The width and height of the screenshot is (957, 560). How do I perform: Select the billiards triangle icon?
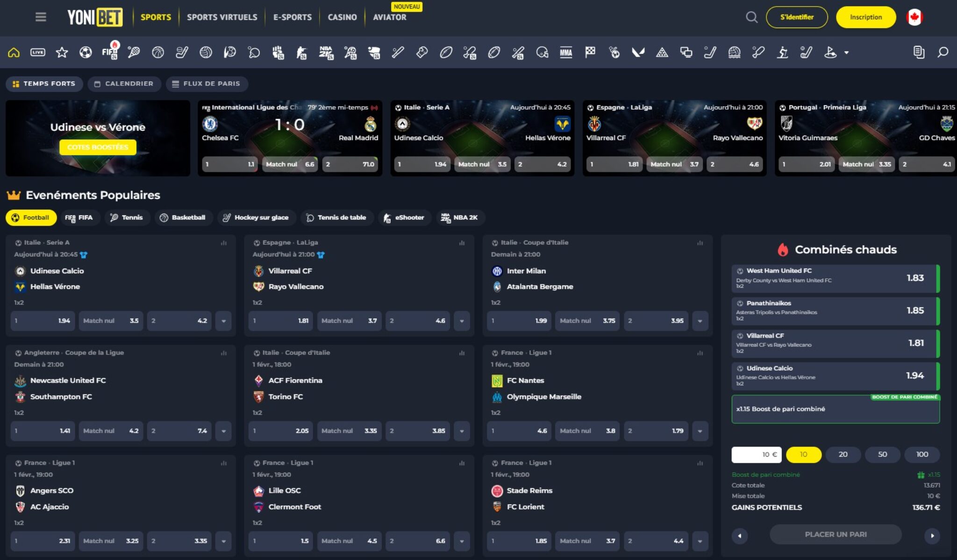pos(662,52)
